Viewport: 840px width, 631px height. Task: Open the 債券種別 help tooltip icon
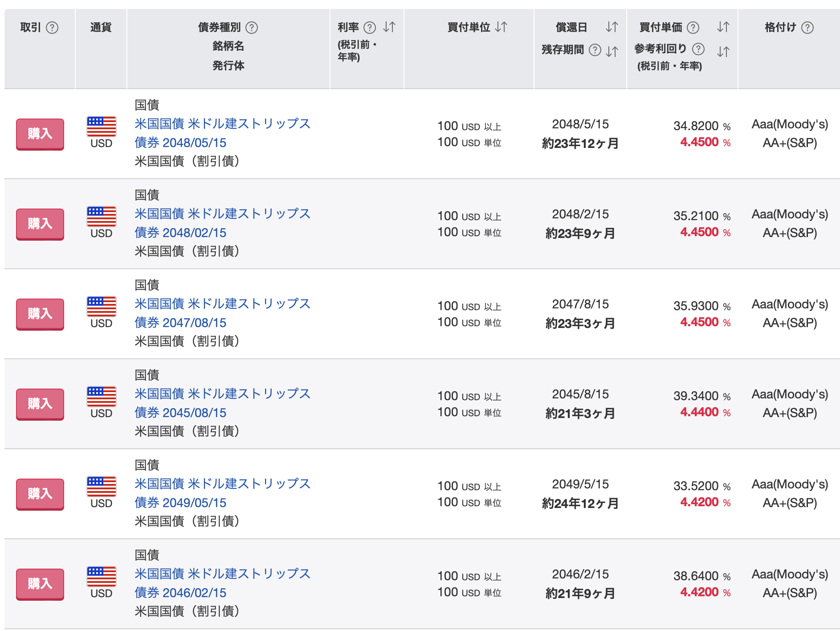(252, 28)
